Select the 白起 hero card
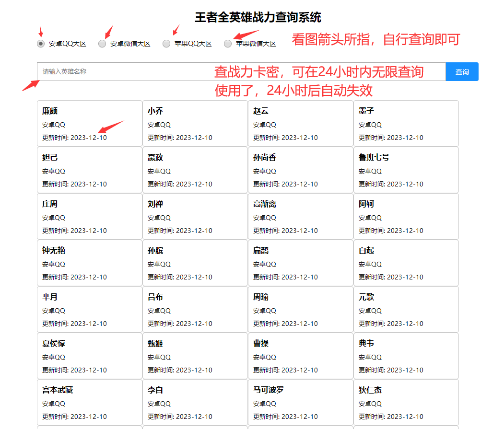 pos(406,263)
